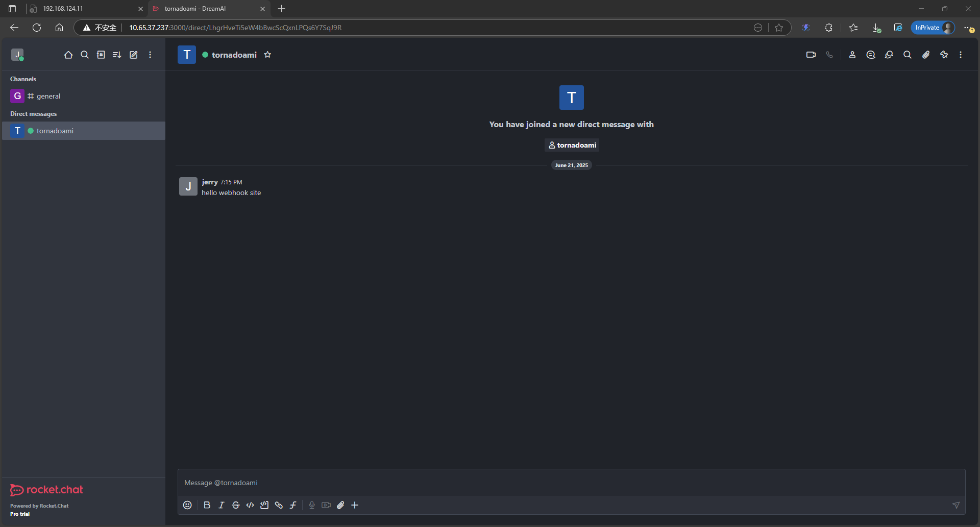The width and height of the screenshot is (980, 527).
Task: Search messages in this room
Action: [x=908, y=55]
